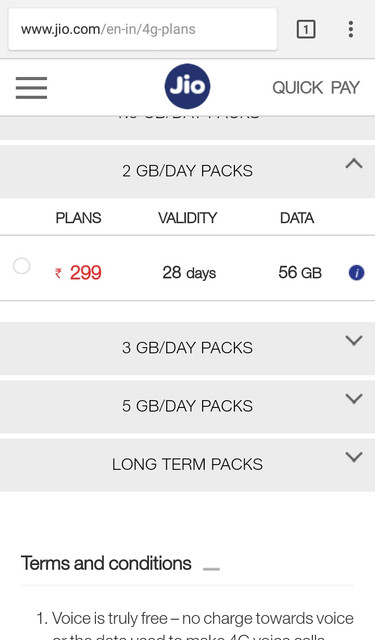Tap the partially hidden pack header above
This screenshot has width=375, height=640.
click(x=187, y=127)
